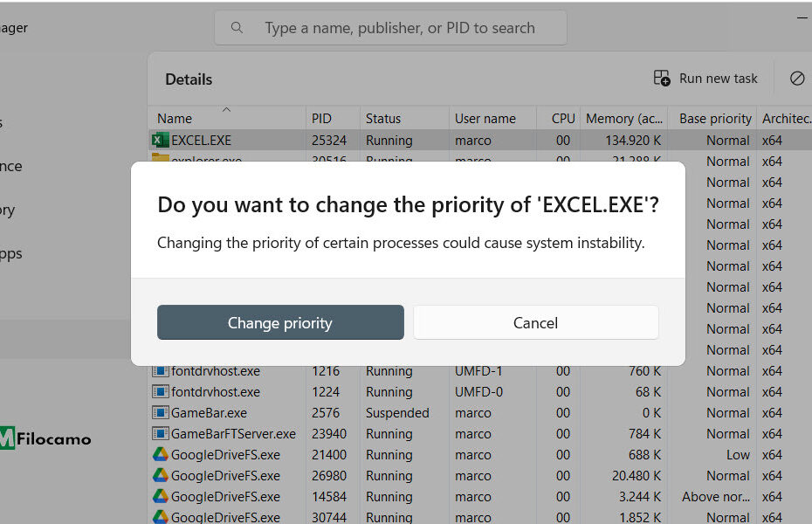Click PID 23940 cell
This screenshot has width=812, height=524.
coord(329,434)
